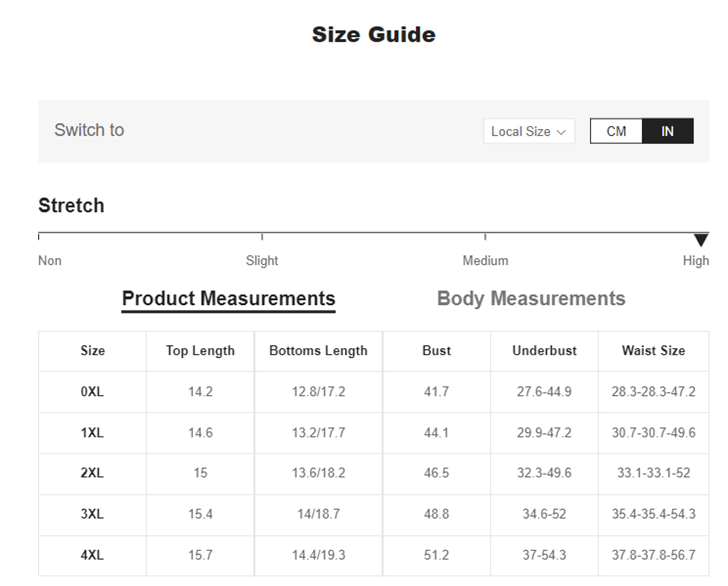Click the Size Guide title
This screenshot has height=586, width=728.
(x=373, y=35)
